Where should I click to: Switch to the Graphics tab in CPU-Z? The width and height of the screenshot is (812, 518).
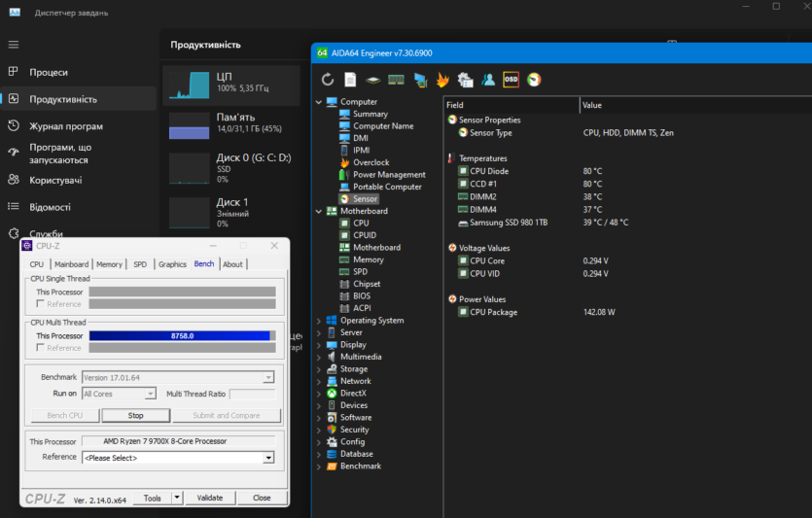coord(172,264)
